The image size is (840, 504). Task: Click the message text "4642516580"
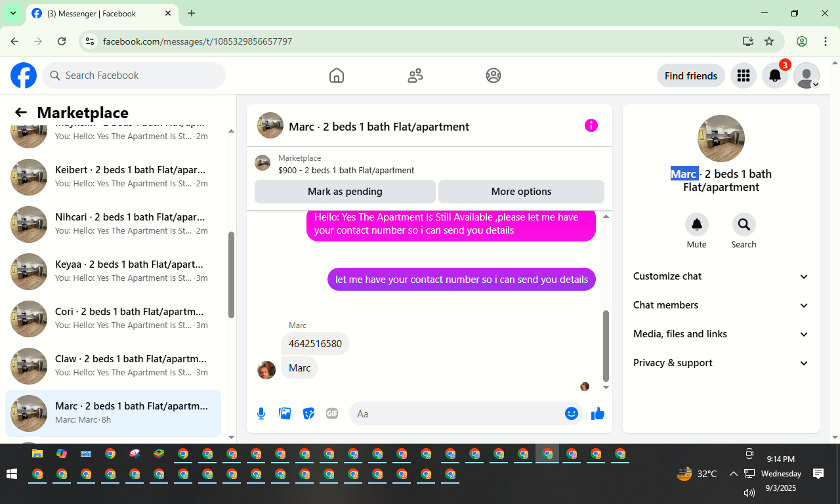click(315, 344)
